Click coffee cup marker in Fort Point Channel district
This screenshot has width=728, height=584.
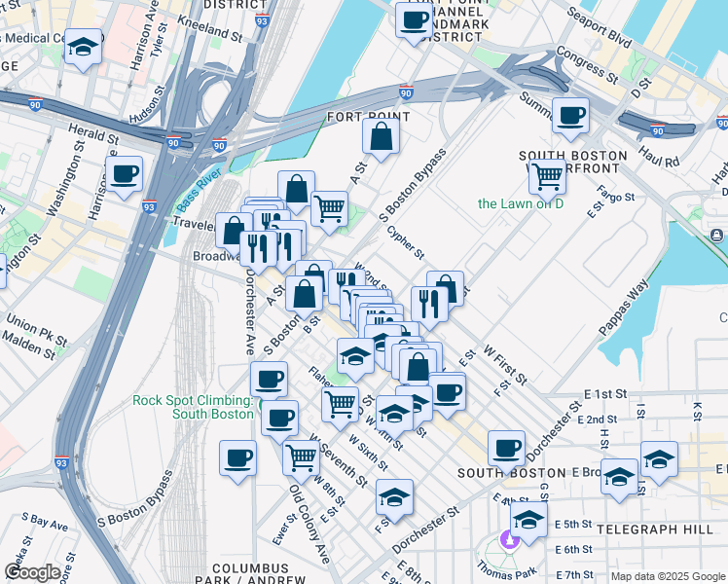coord(414,18)
